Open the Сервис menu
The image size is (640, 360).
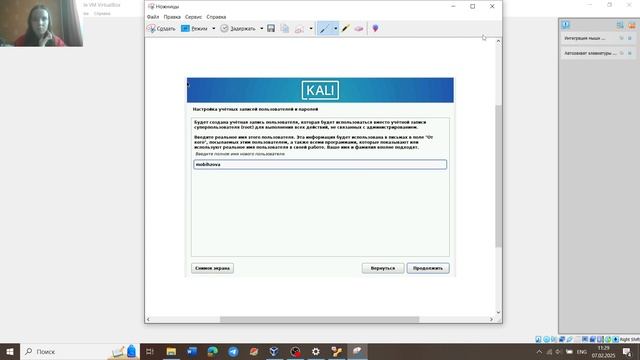pos(193,17)
